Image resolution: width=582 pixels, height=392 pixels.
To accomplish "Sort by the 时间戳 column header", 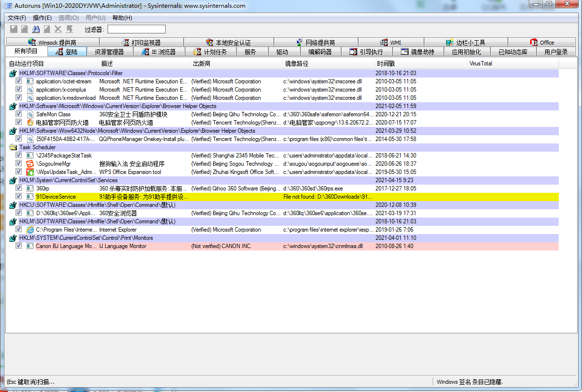I will click(x=421, y=63).
